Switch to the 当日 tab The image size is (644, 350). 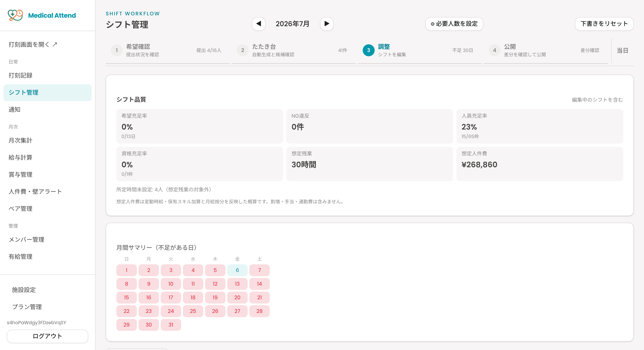click(622, 51)
